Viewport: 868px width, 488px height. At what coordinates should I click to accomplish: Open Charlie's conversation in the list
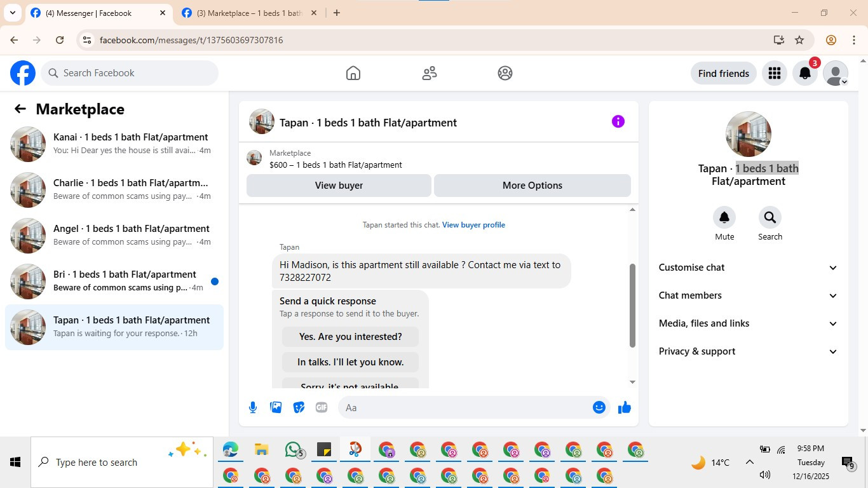[x=114, y=190]
